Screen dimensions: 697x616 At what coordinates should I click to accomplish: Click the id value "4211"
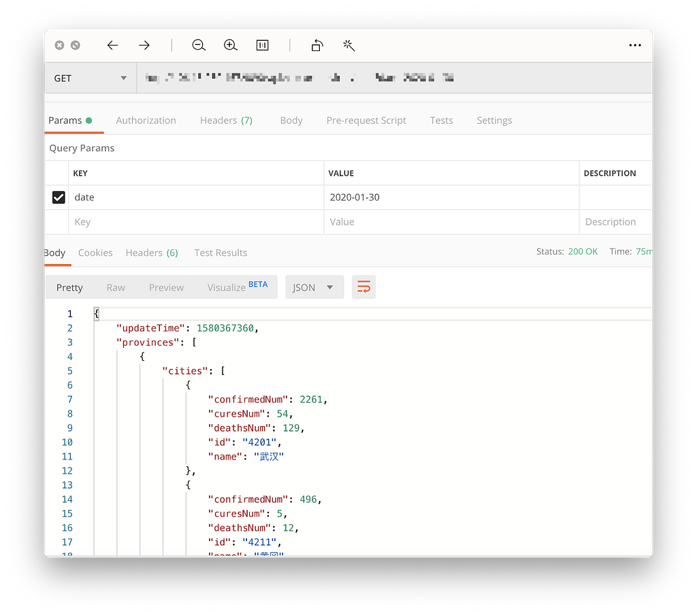[259, 542]
